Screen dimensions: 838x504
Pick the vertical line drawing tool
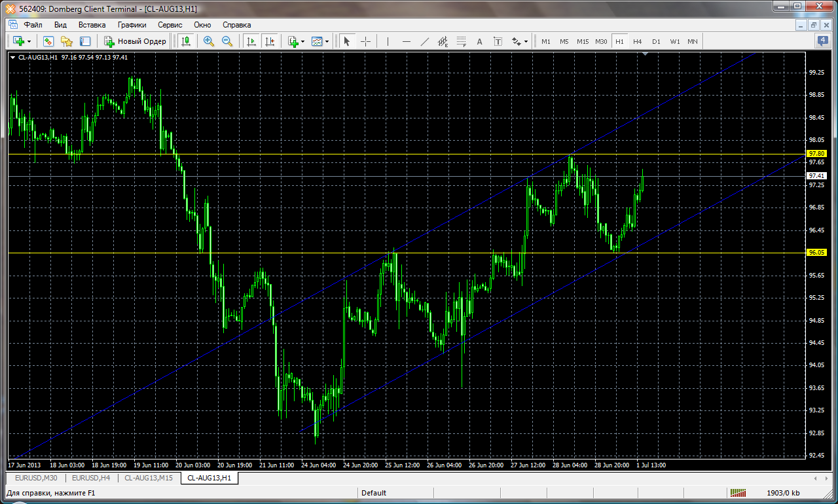click(x=388, y=41)
